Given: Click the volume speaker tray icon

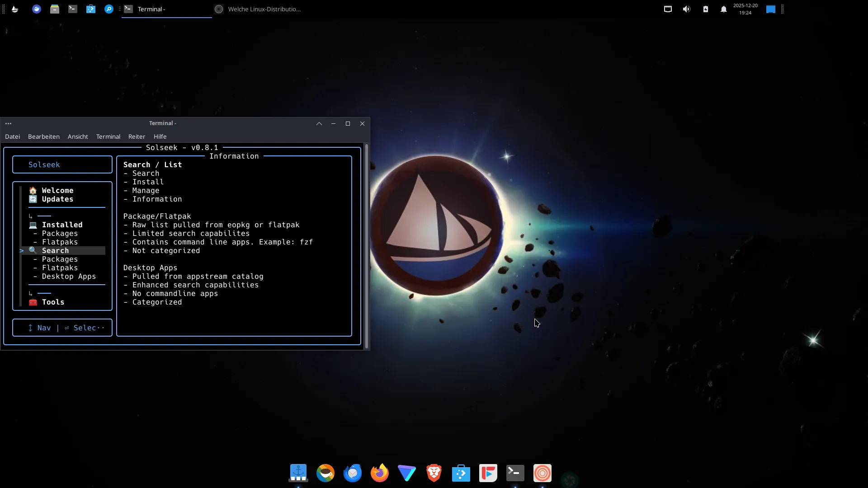Looking at the screenshot, I should click(687, 9).
